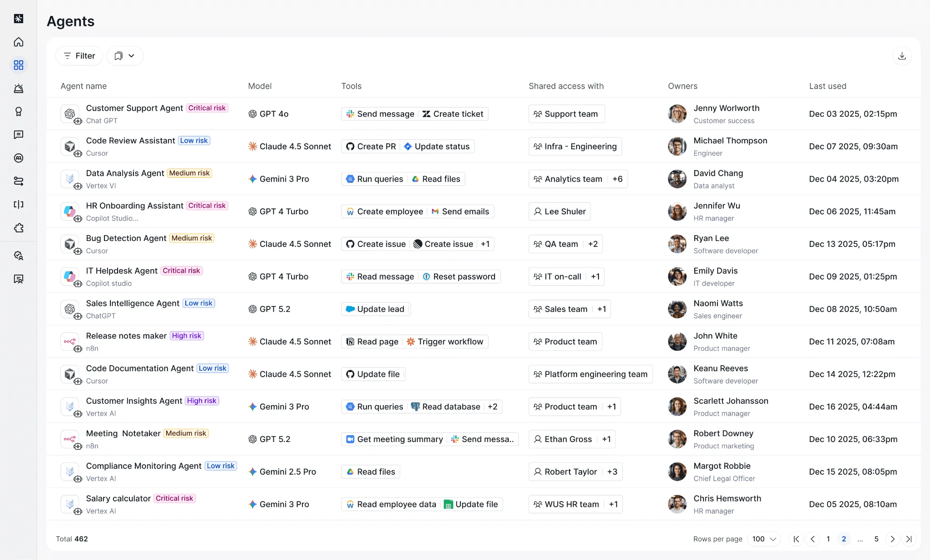
Task: Open the users circle sidebar icon
Action: (x=19, y=158)
